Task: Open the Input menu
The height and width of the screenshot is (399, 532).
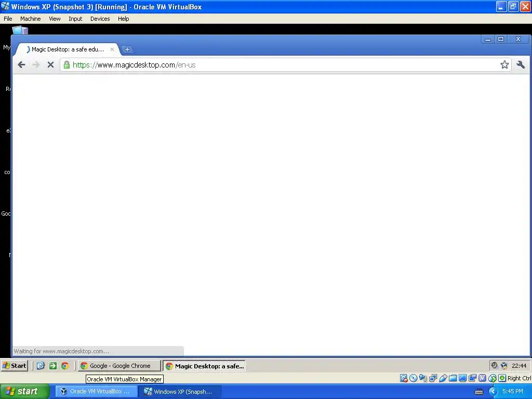Action: [x=75, y=19]
